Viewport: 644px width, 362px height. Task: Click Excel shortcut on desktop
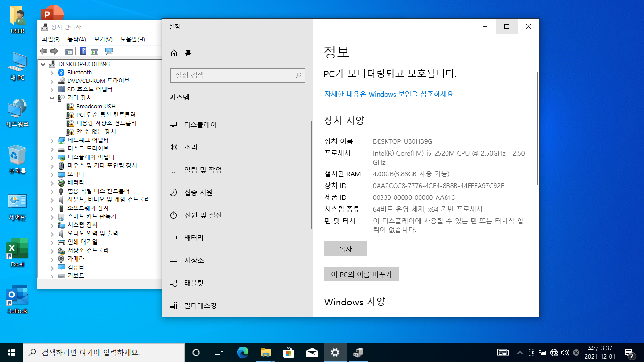[17, 253]
